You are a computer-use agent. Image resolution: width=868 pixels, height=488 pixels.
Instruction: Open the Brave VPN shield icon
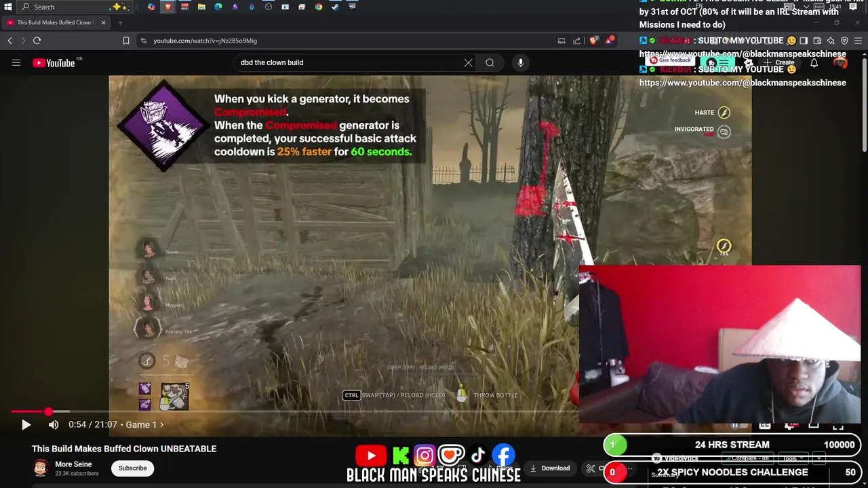(x=844, y=41)
